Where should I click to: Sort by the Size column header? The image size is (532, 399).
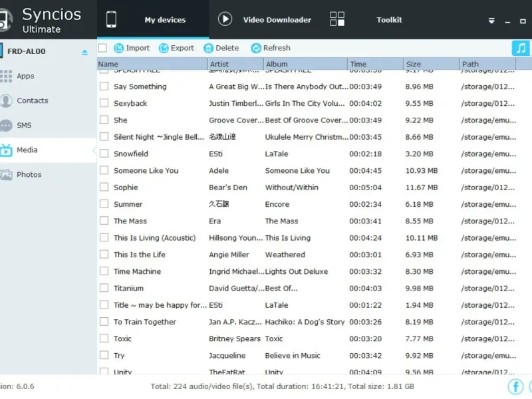click(432, 64)
